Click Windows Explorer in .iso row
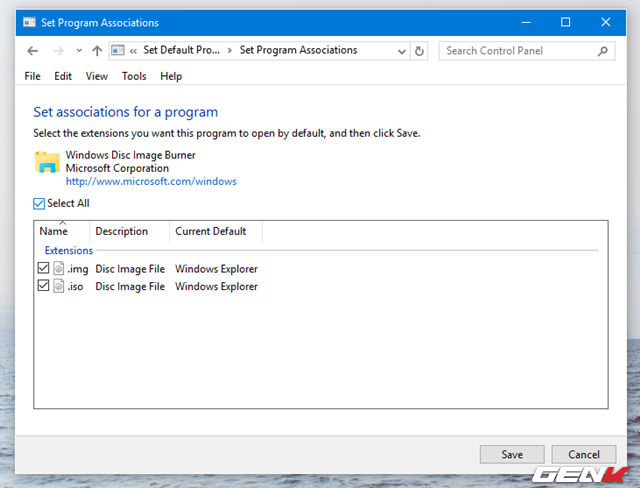This screenshot has width=640, height=488. [216, 287]
